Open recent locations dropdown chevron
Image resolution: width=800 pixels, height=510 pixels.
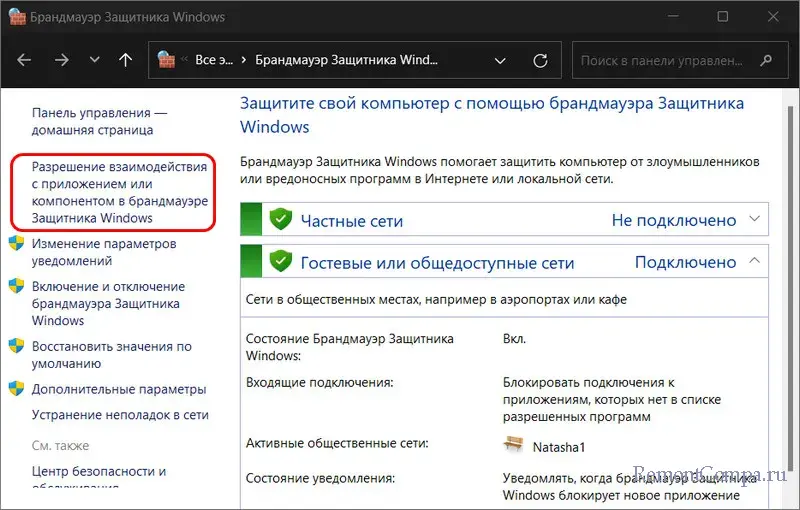click(x=94, y=60)
